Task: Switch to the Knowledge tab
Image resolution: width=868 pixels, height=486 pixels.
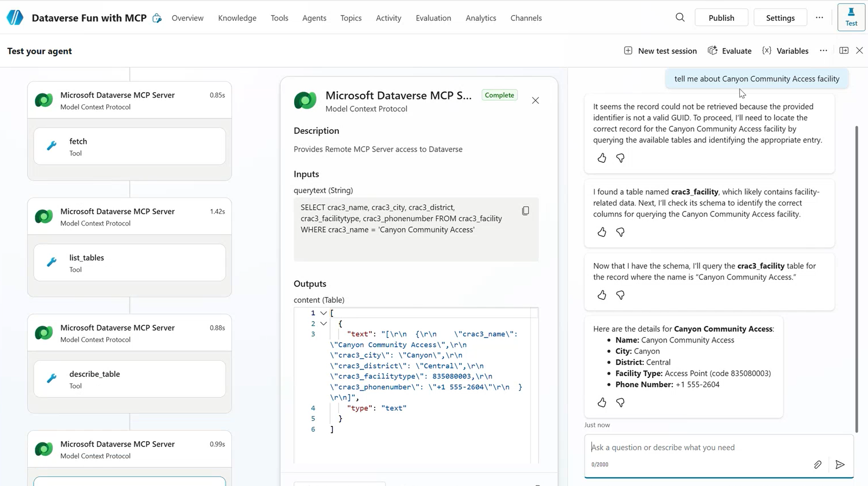Action: pos(237,18)
